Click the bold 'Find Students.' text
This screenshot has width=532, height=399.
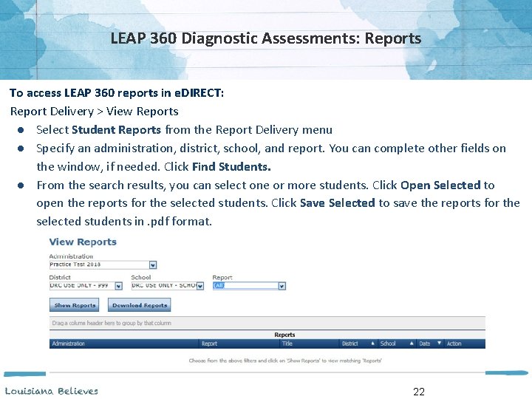click(231, 166)
